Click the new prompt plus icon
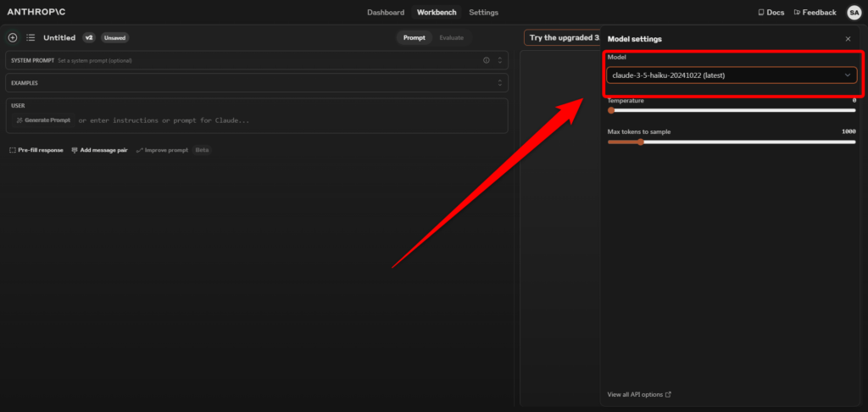The image size is (868, 412). (12, 37)
